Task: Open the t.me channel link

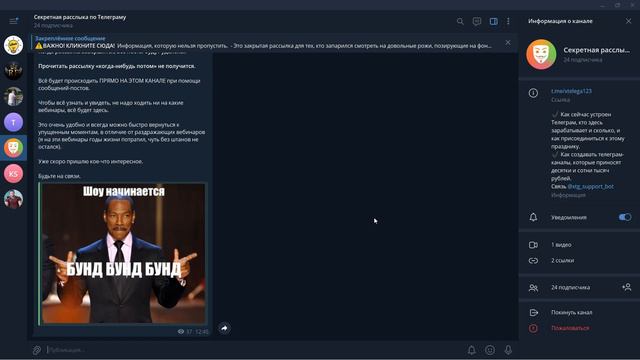Action: (571, 91)
